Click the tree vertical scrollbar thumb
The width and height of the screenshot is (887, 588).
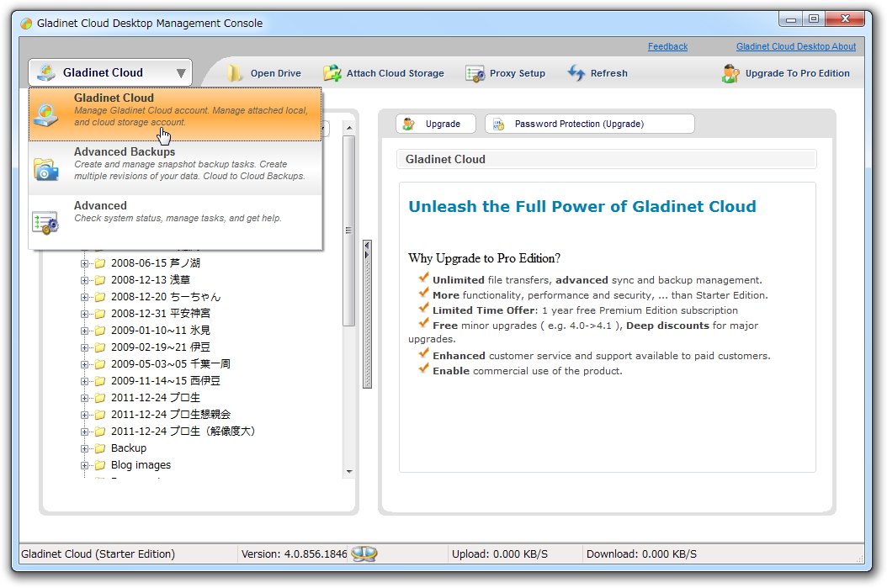pos(349,230)
